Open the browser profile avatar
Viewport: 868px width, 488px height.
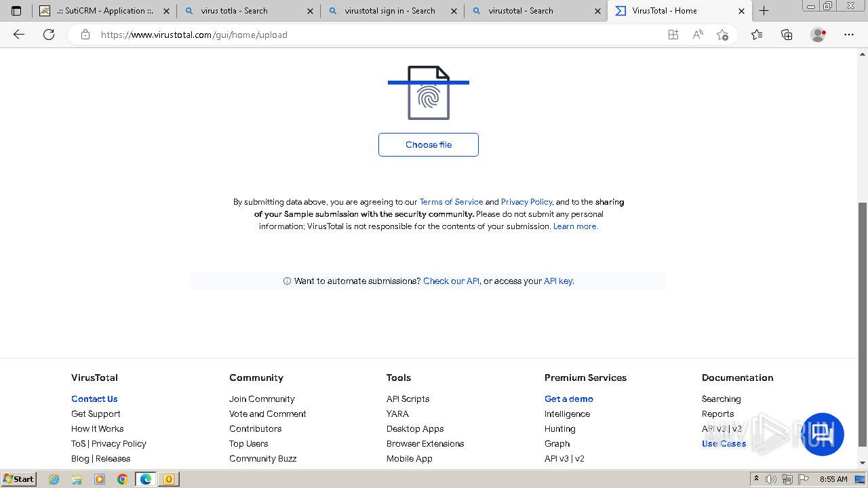pos(818,35)
